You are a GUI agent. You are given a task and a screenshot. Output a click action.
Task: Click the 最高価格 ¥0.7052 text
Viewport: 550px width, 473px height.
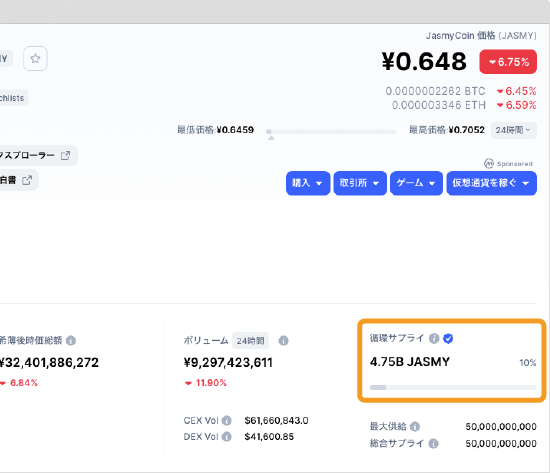point(447,130)
